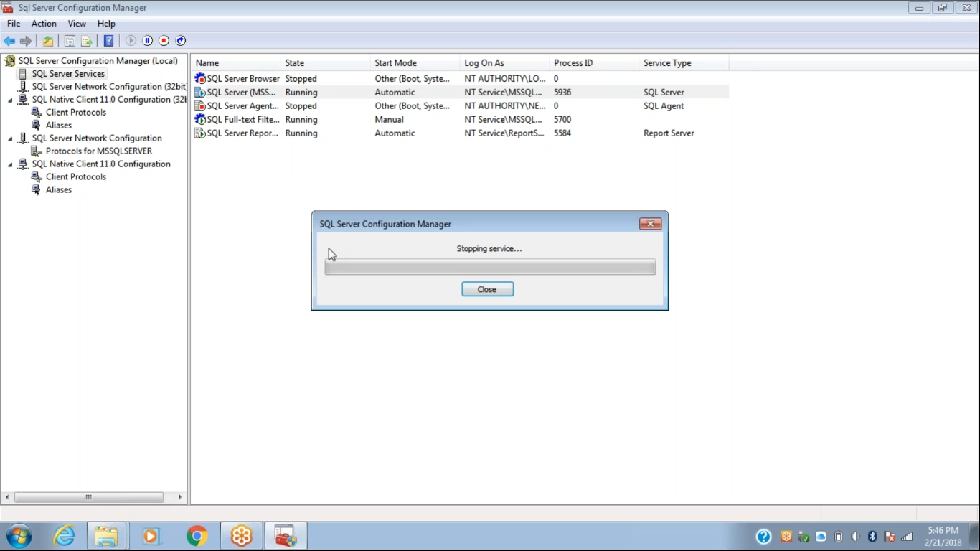Select Aliases under the 32bit Native Client
The image size is (980, 551).
tap(58, 126)
